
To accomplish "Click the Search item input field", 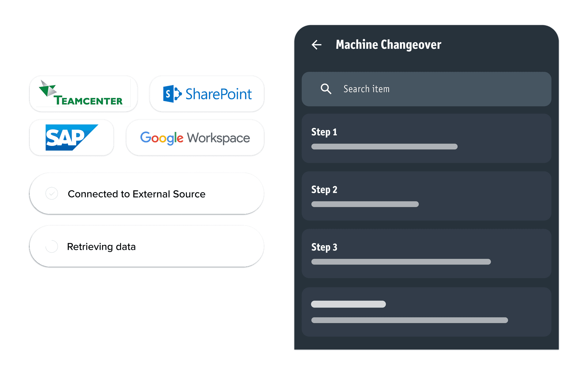I will pyautogui.click(x=441, y=89).
